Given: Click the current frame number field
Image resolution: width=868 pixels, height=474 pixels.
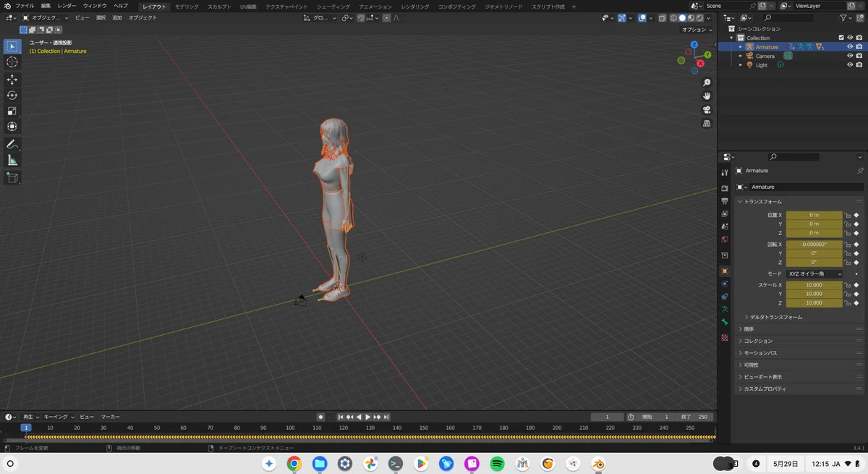Looking at the screenshot, I should click(x=607, y=417).
